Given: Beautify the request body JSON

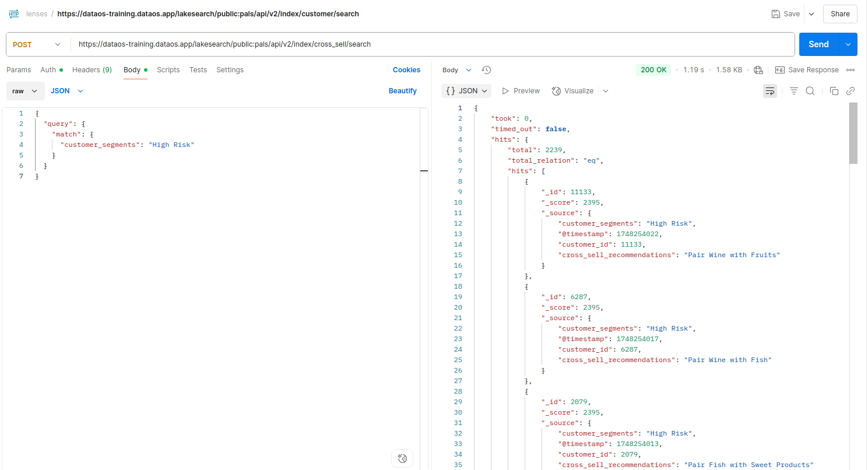Looking at the screenshot, I should point(403,91).
